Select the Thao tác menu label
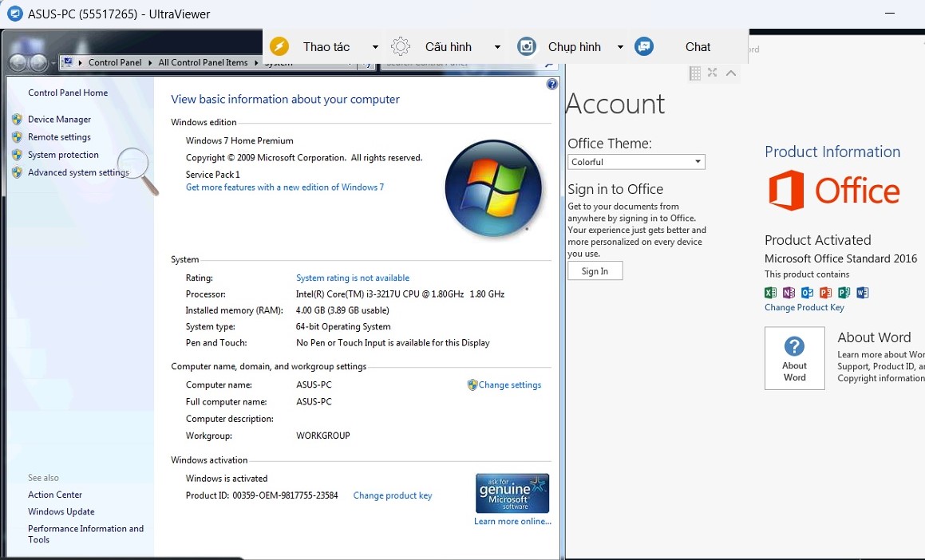This screenshot has width=925, height=560. 326,47
